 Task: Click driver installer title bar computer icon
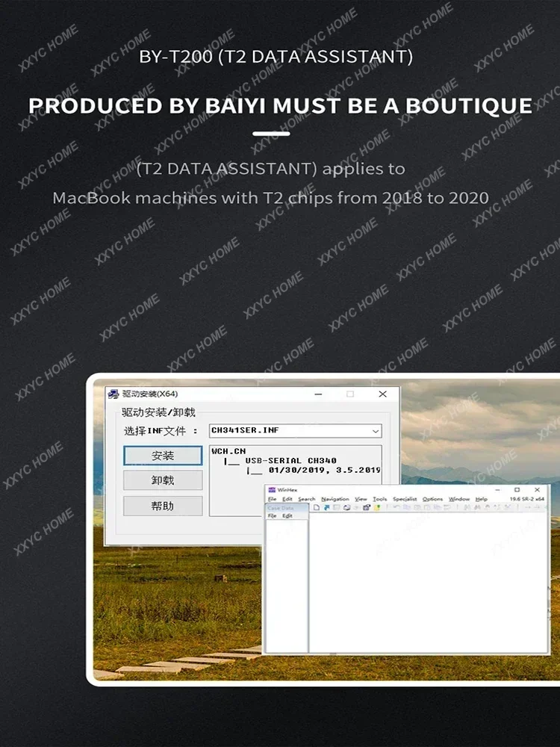click(x=113, y=394)
